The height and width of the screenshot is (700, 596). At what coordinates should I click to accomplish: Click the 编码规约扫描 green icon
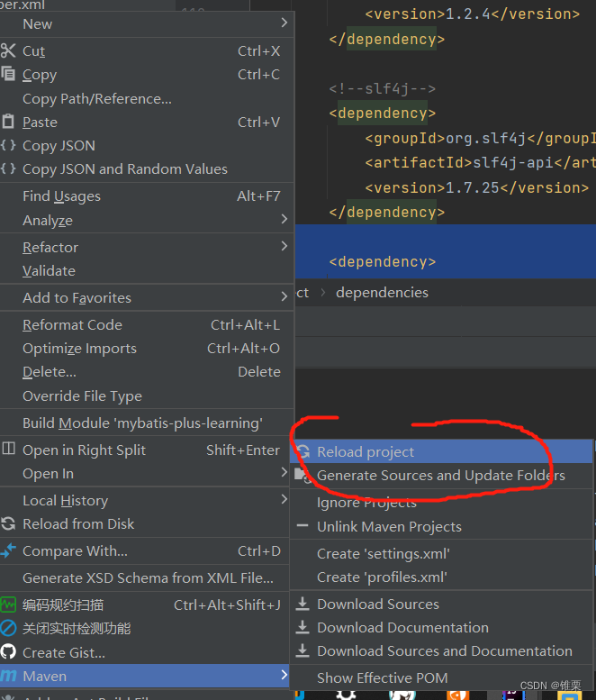click(x=8, y=605)
